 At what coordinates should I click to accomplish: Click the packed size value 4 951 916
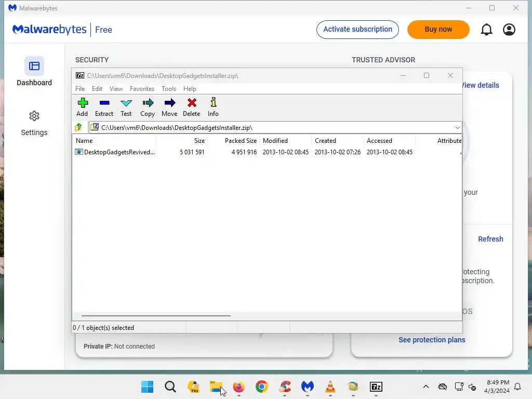point(244,152)
